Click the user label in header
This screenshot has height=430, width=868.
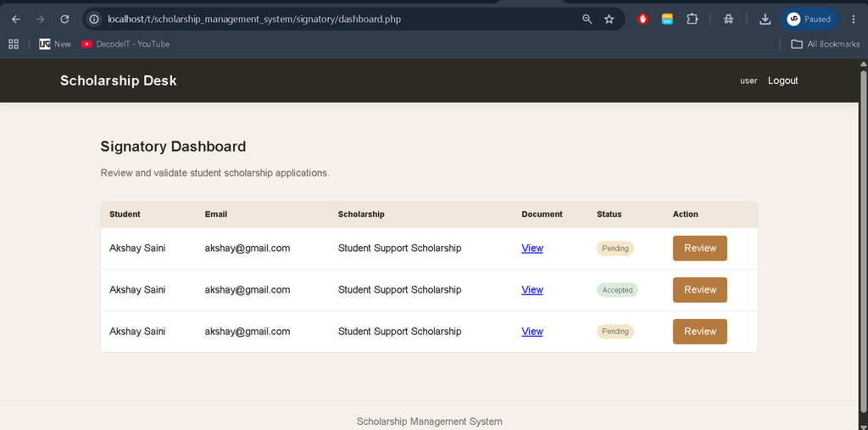(x=748, y=81)
